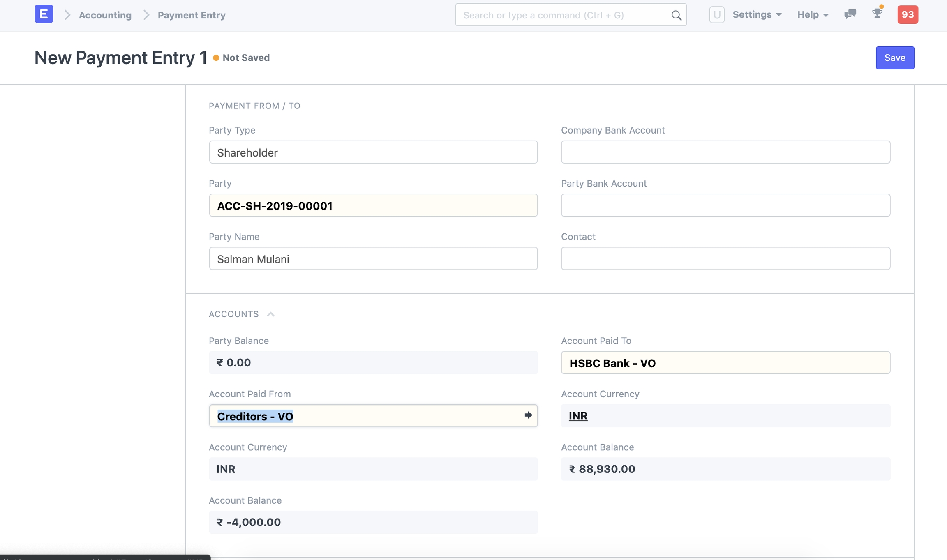
Task: Click the search magnifier icon
Action: [x=676, y=15]
